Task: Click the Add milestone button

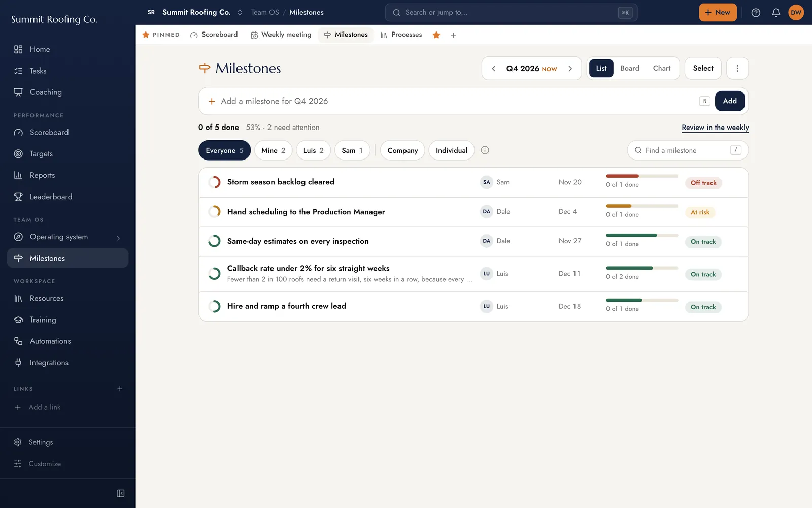Action: (730, 101)
